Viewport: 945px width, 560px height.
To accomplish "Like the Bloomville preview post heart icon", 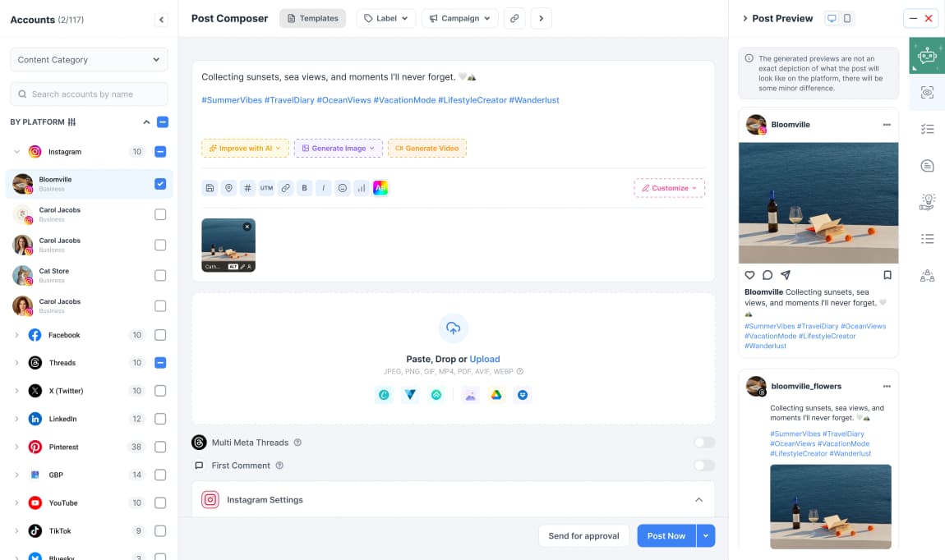I will [x=749, y=275].
